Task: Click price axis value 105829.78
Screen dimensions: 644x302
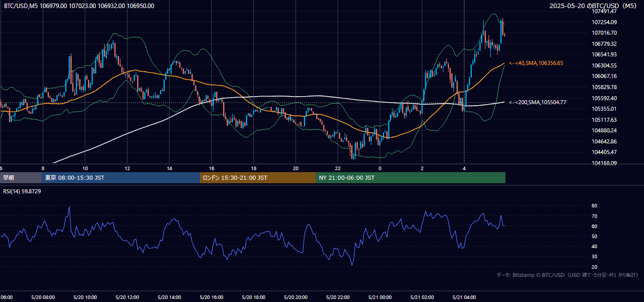Action: point(604,87)
